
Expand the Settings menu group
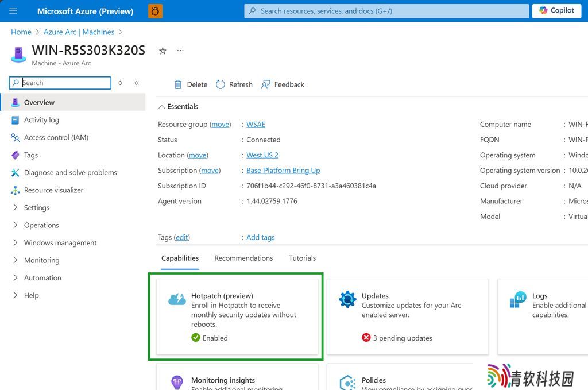click(16, 207)
